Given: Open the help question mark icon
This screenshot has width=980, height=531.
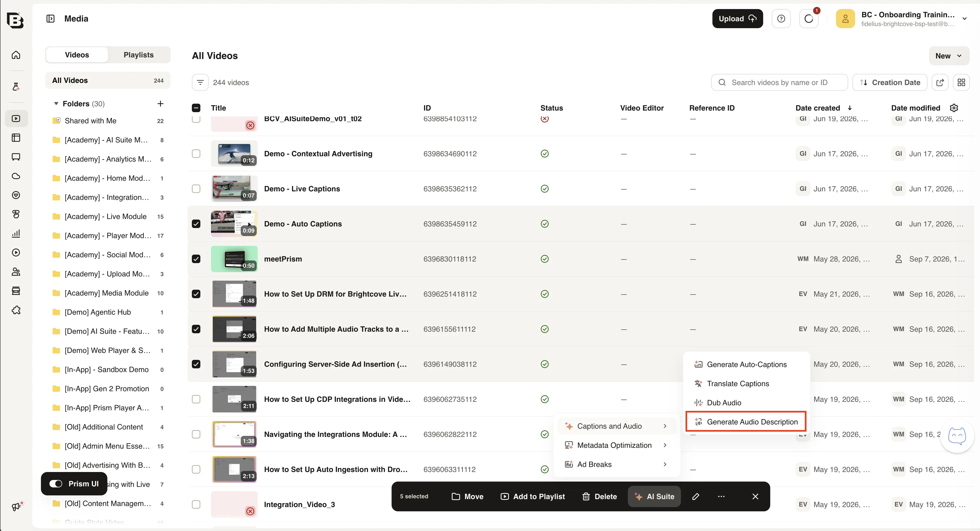Looking at the screenshot, I should click(781, 19).
